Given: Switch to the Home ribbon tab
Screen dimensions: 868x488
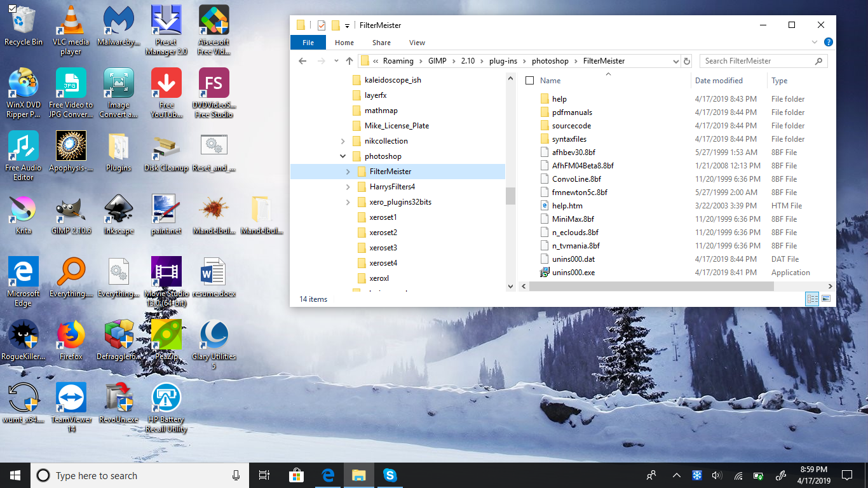Looking at the screenshot, I should [x=344, y=43].
